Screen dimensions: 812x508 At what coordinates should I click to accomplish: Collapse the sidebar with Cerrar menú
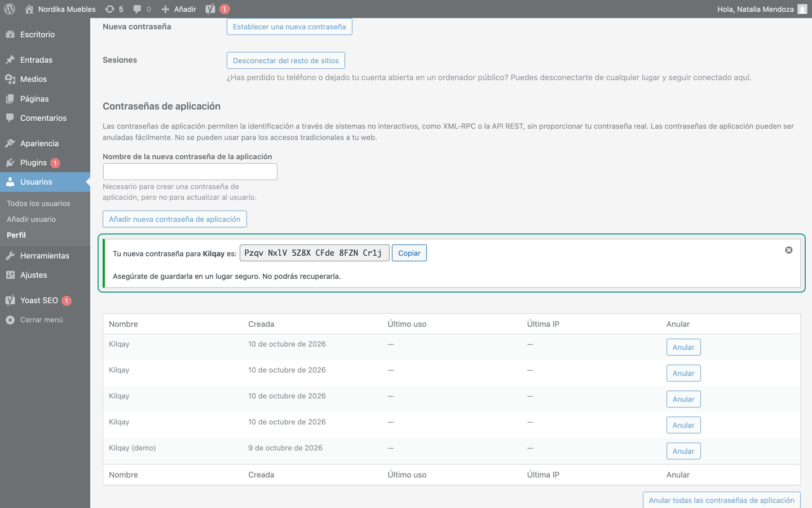(35, 319)
